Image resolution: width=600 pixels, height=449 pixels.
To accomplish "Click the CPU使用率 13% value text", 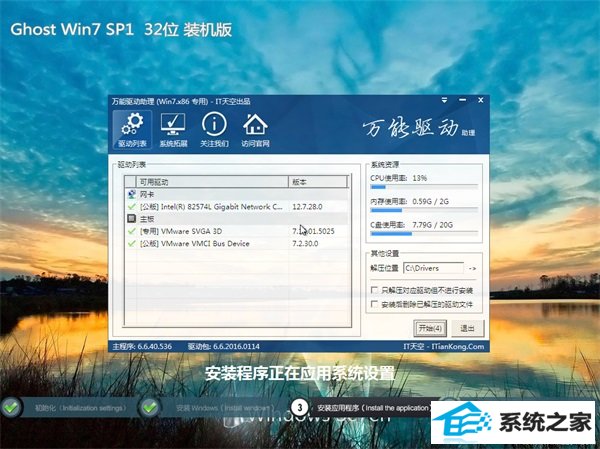I will tap(419, 178).
